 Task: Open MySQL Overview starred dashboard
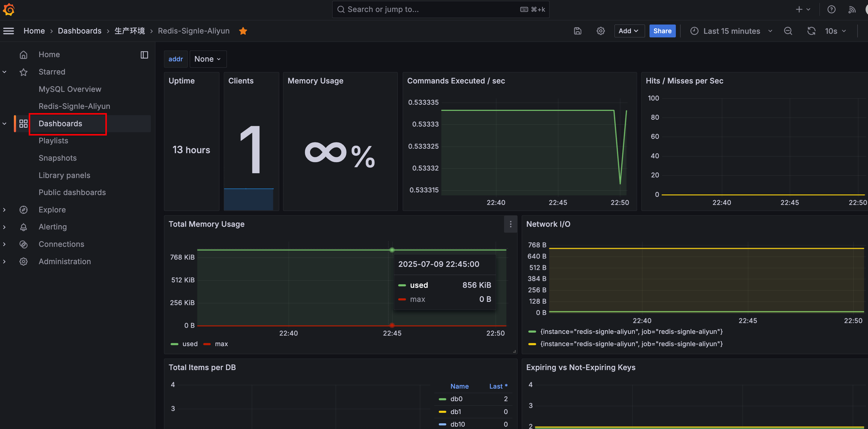[x=70, y=89]
